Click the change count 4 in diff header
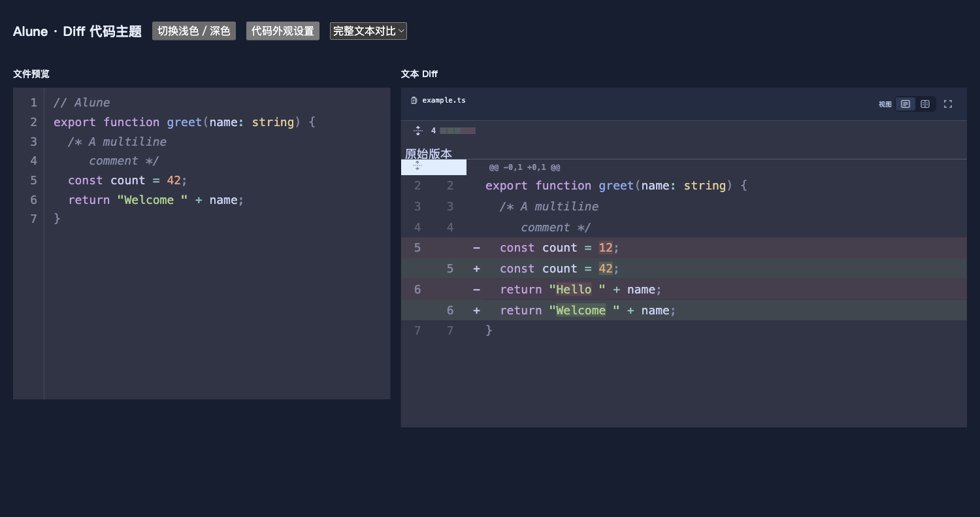Screen dimensions: 980x517 click(x=433, y=131)
